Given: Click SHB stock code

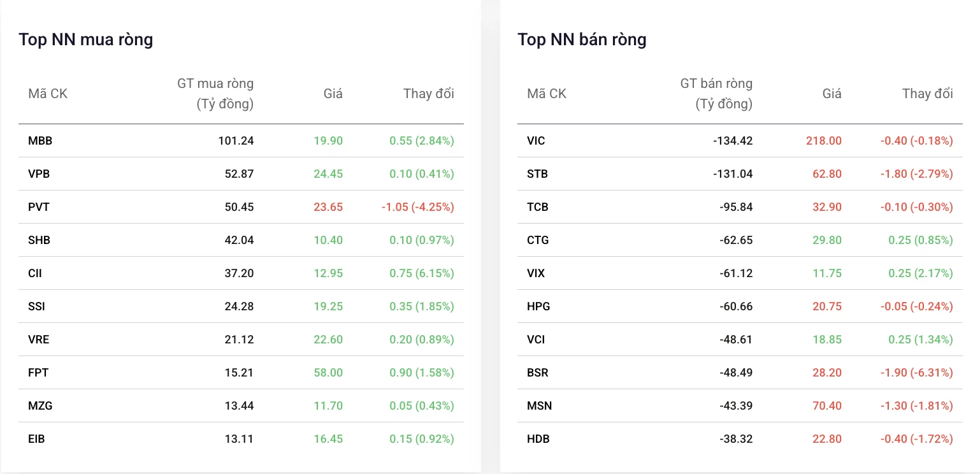Looking at the screenshot, I should point(39,240).
